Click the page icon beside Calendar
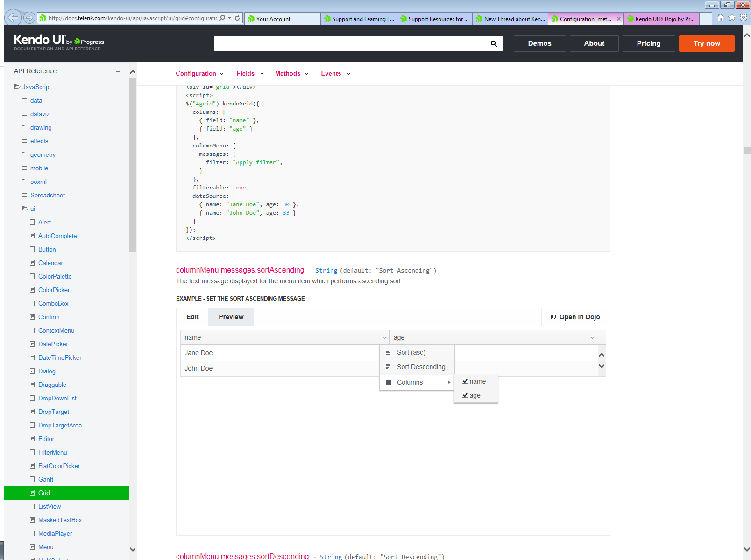The image size is (751, 560). point(32,263)
